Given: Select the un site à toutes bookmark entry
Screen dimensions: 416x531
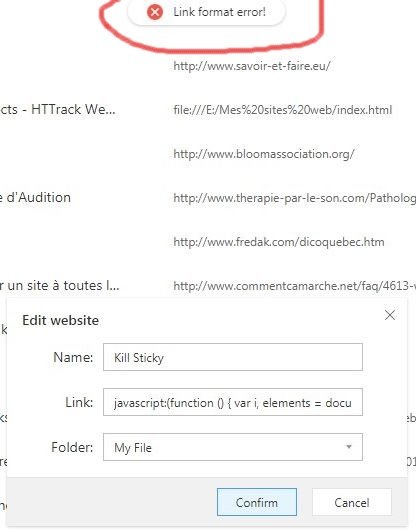Looking at the screenshot, I should click(x=60, y=285).
